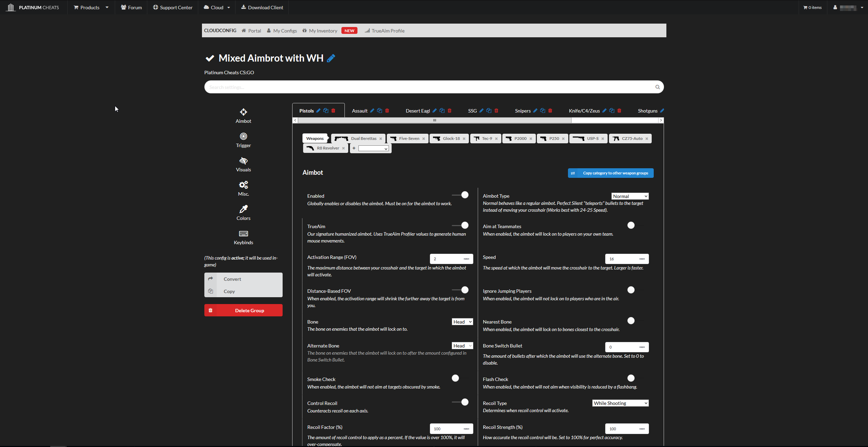This screenshot has width=868, height=447.
Task: Turn on Aim at Teammates
Action: click(631, 225)
